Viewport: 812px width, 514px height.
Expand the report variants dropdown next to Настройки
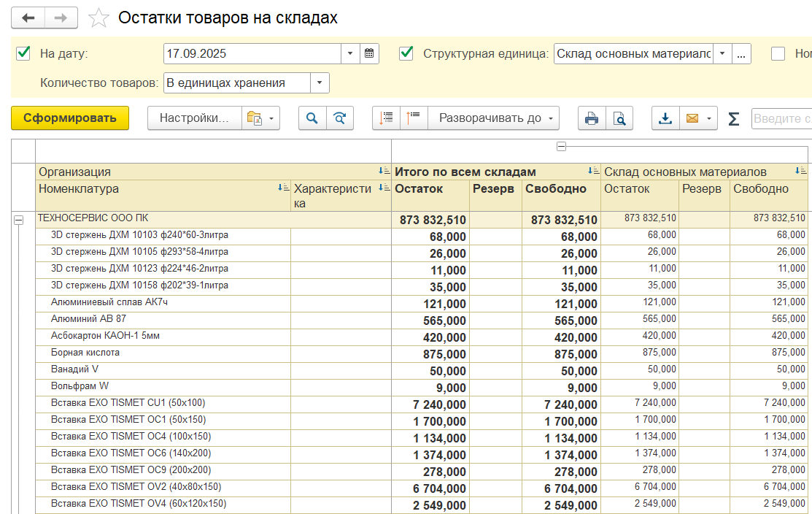pyautogui.click(x=261, y=118)
